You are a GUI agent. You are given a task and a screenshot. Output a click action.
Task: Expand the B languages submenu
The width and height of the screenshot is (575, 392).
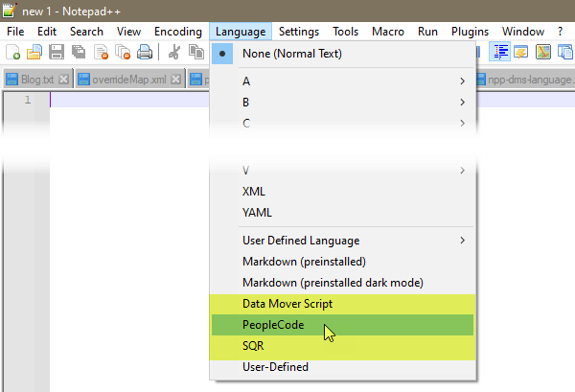[x=342, y=102]
